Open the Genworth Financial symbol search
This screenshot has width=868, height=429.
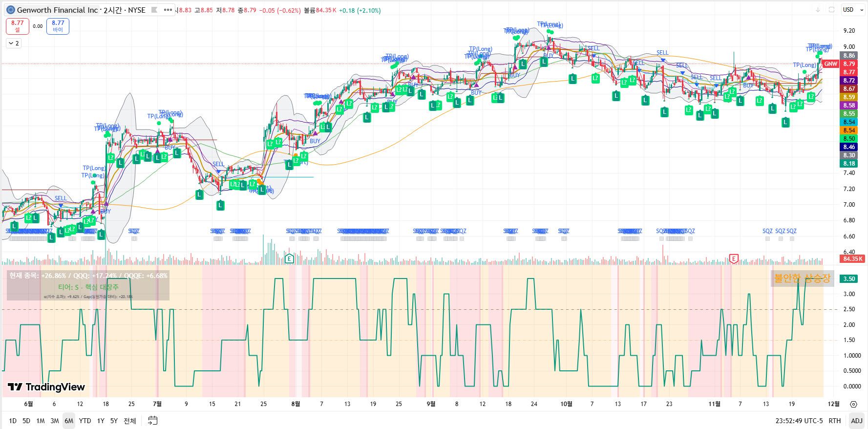[x=57, y=10]
